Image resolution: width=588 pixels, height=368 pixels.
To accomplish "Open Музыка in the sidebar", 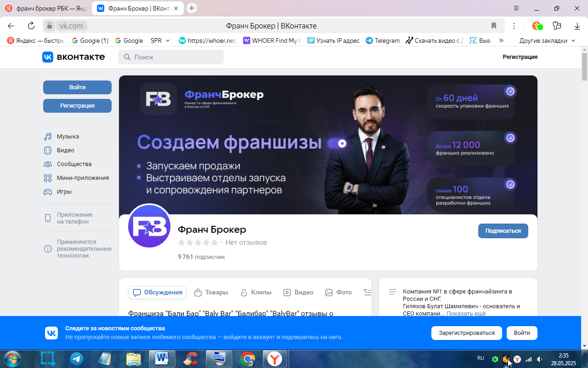I will click(62, 137).
